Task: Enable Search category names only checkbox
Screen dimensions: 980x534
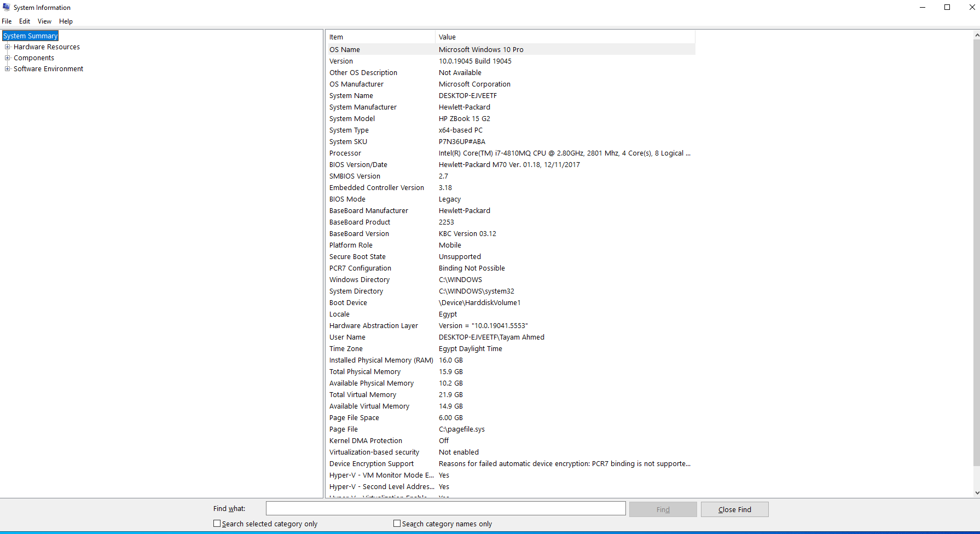Action: [397, 524]
